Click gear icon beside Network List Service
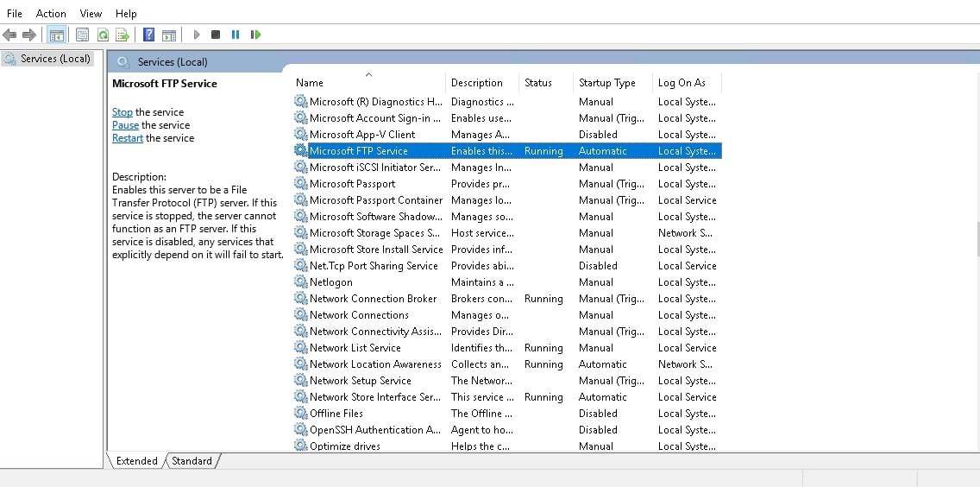 (300, 347)
